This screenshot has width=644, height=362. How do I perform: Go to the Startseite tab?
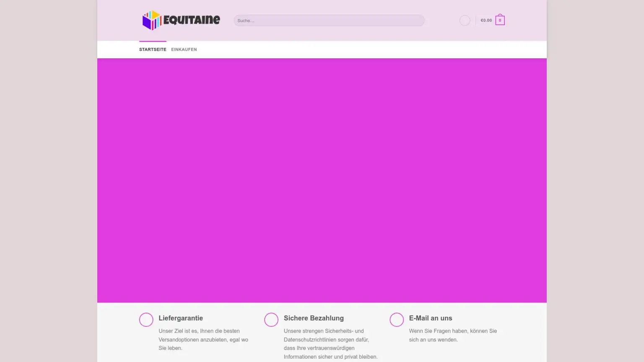tap(153, 49)
